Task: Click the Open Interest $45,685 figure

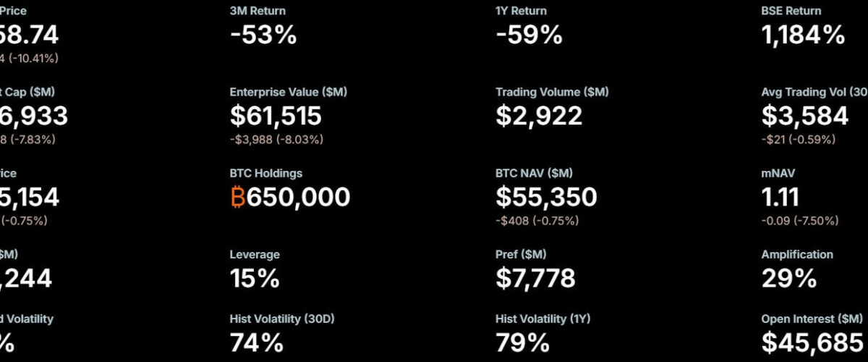Action: pos(812,343)
